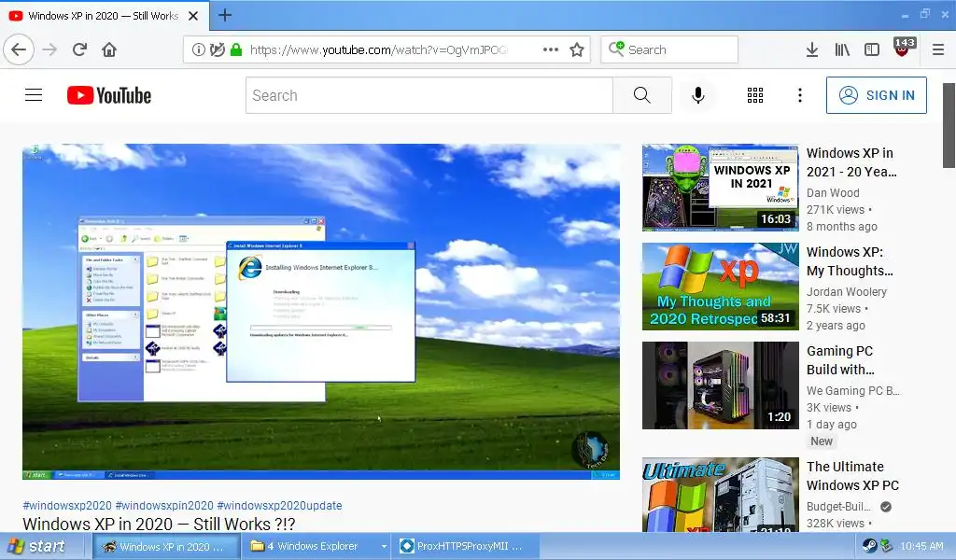Viewport: 956px width, 560px height.
Task: Open the Firefox library icon
Action: point(842,50)
